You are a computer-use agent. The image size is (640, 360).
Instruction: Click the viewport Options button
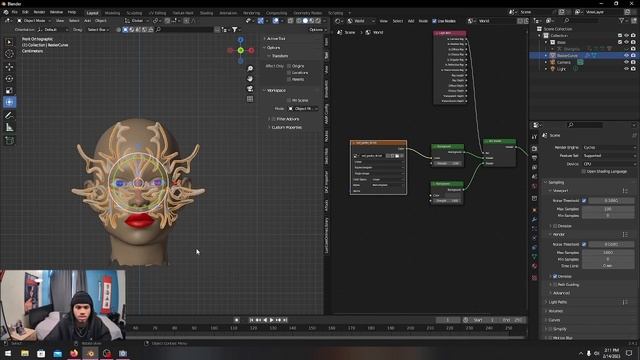[x=318, y=30]
